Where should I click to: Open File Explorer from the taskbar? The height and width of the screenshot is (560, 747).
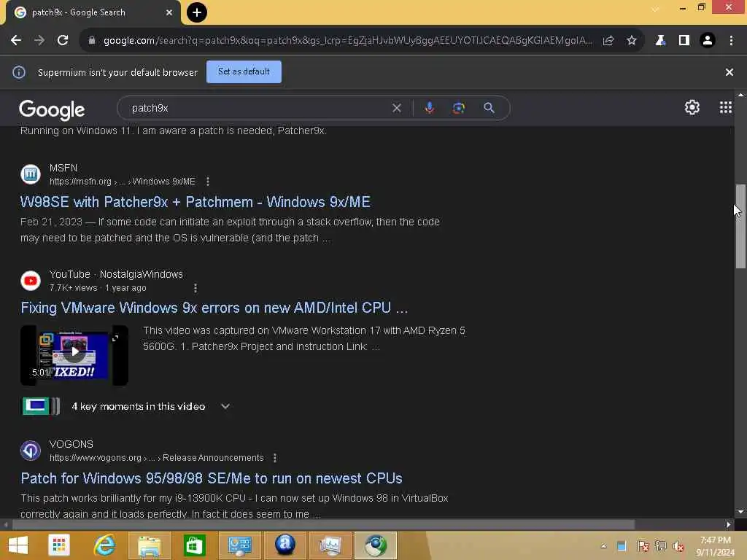pyautogui.click(x=150, y=545)
